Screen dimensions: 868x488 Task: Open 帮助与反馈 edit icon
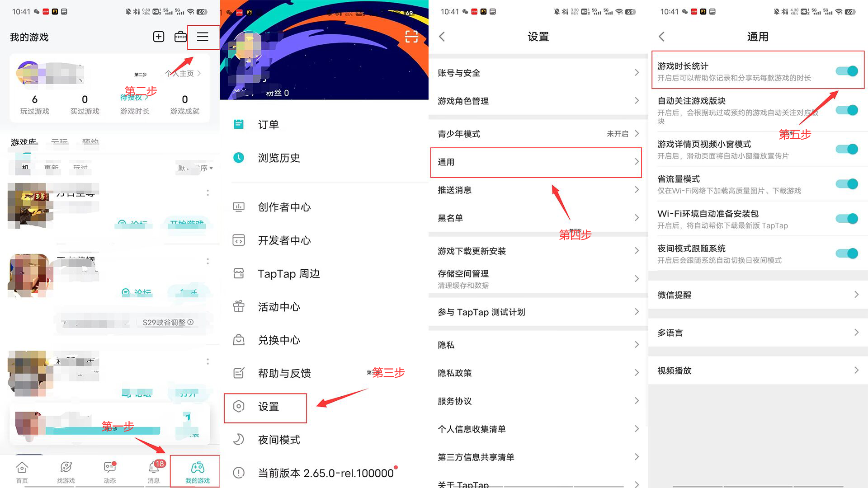click(239, 373)
